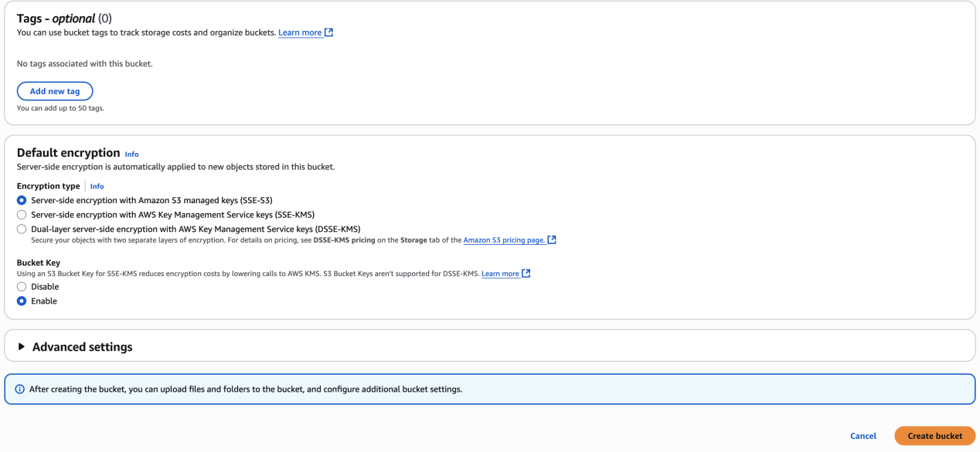Open Learn more link under Bucket Key

pyautogui.click(x=500, y=274)
